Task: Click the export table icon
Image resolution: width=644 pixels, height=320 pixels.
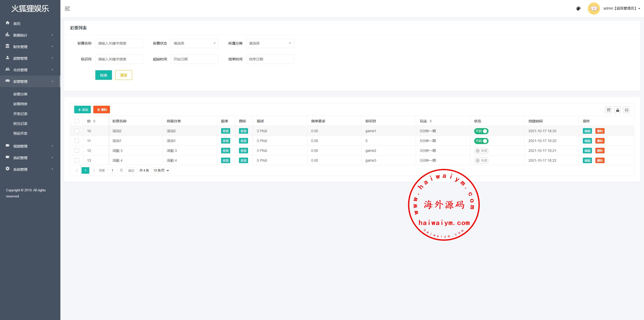Action: point(617,110)
